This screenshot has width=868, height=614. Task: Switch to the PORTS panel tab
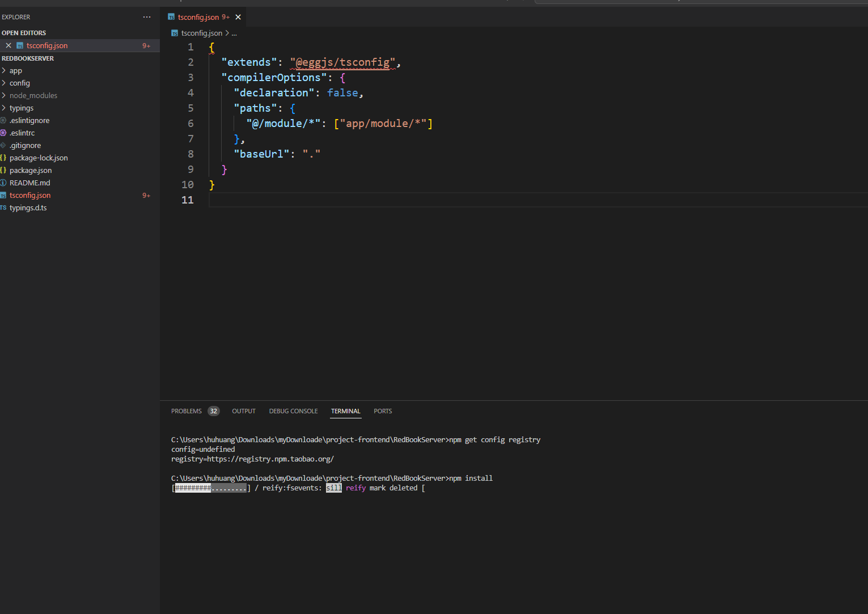point(383,411)
